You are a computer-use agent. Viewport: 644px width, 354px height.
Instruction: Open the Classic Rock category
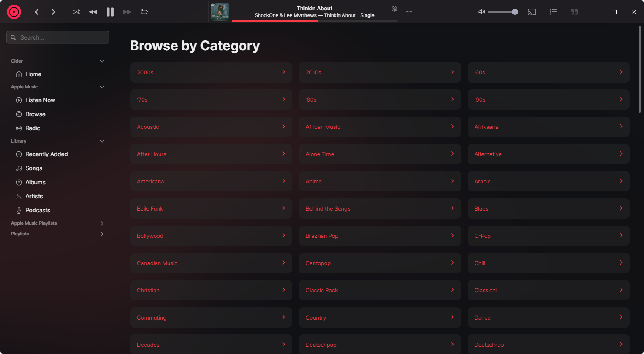pyautogui.click(x=380, y=290)
